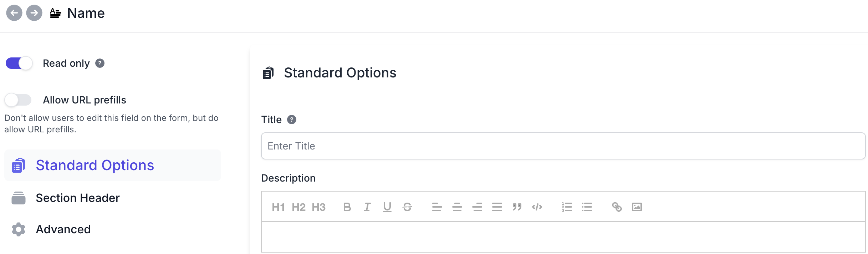Go forward with the right arrow button

pyautogui.click(x=34, y=13)
